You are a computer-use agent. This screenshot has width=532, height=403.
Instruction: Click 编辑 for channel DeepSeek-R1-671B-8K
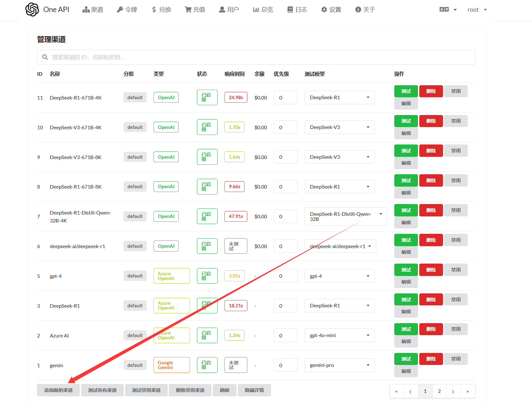(x=406, y=193)
